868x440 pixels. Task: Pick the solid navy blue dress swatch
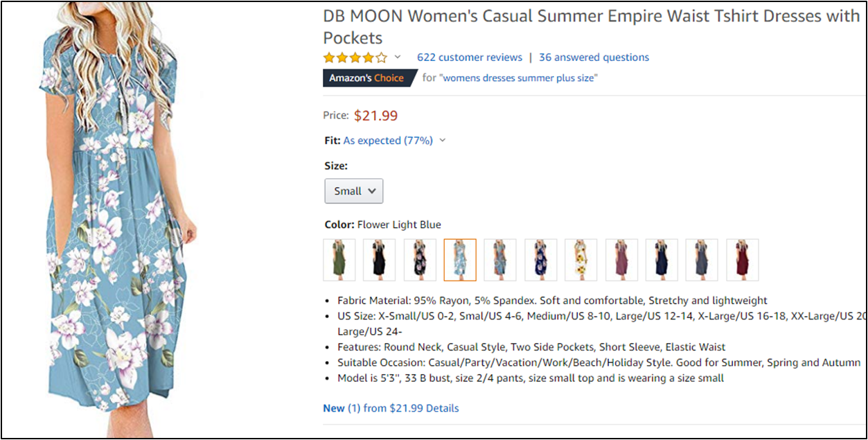[662, 260]
